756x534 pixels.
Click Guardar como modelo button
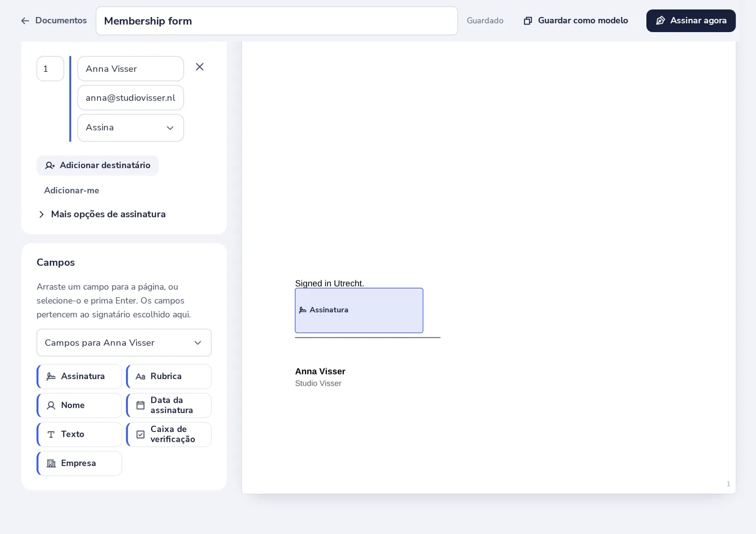click(x=576, y=20)
